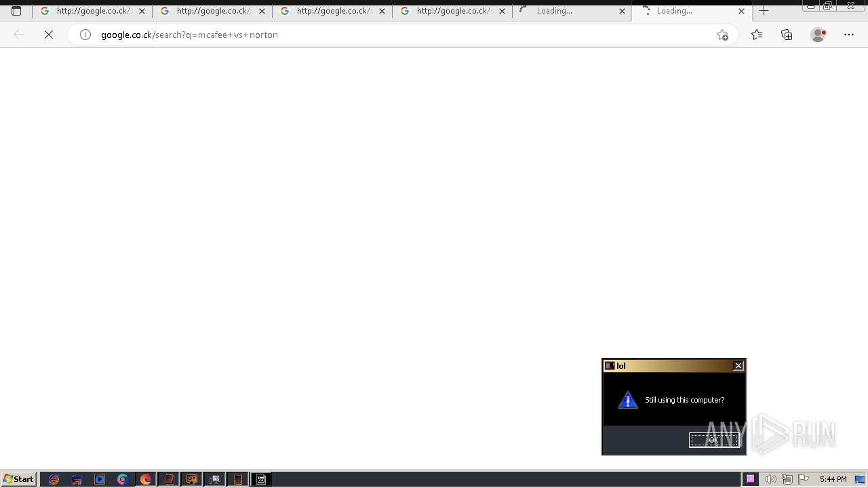Open the browser profile menu
This screenshot has height=488, width=868.
(x=818, y=35)
